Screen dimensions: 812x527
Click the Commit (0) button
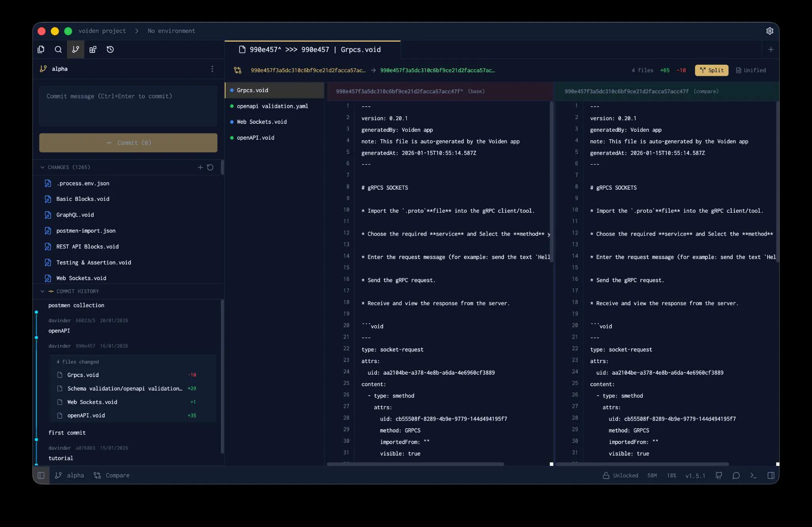click(x=128, y=143)
